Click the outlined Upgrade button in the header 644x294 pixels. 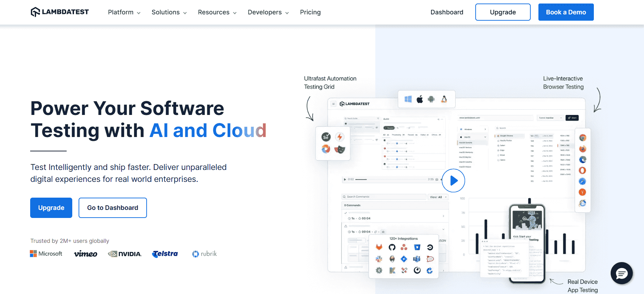coord(503,12)
